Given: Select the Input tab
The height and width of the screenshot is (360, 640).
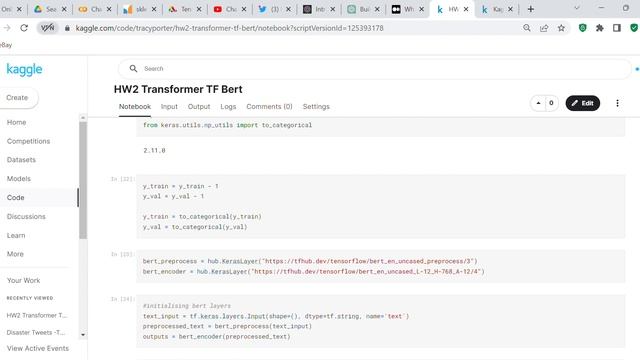Looking at the screenshot, I should point(169,107).
